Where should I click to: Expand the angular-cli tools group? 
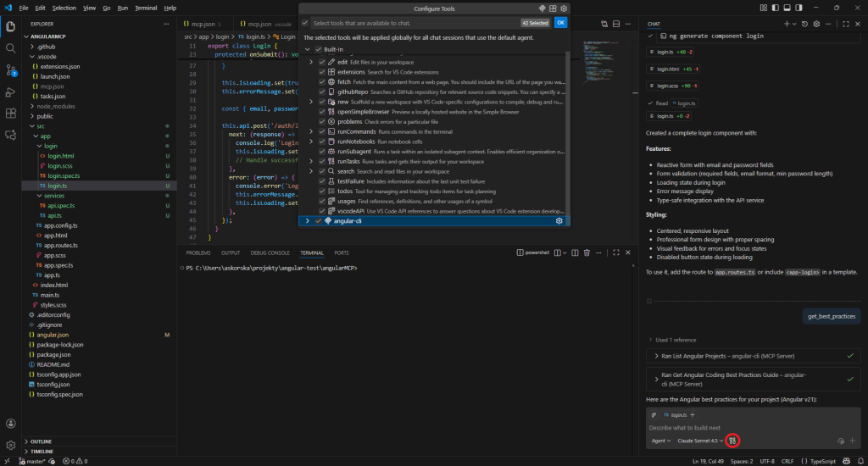[307, 221]
